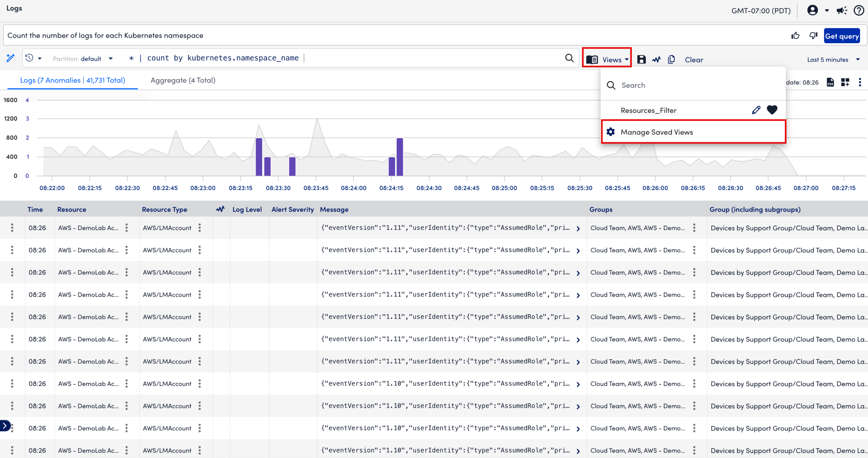Click the thumbs up feedback icon
This screenshot has height=458, width=868.
[795, 36]
